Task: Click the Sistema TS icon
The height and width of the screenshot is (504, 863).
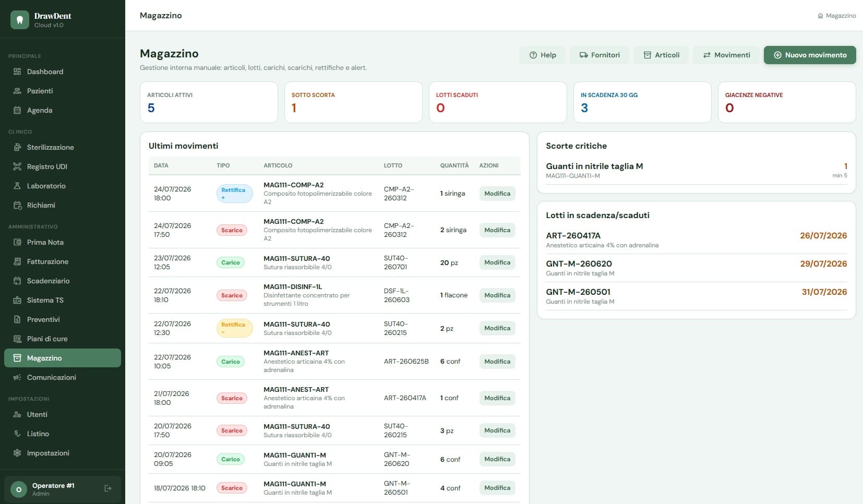Action: (17, 300)
